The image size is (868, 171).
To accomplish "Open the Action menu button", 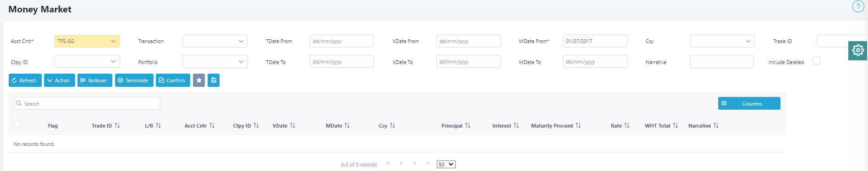I will tap(60, 80).
